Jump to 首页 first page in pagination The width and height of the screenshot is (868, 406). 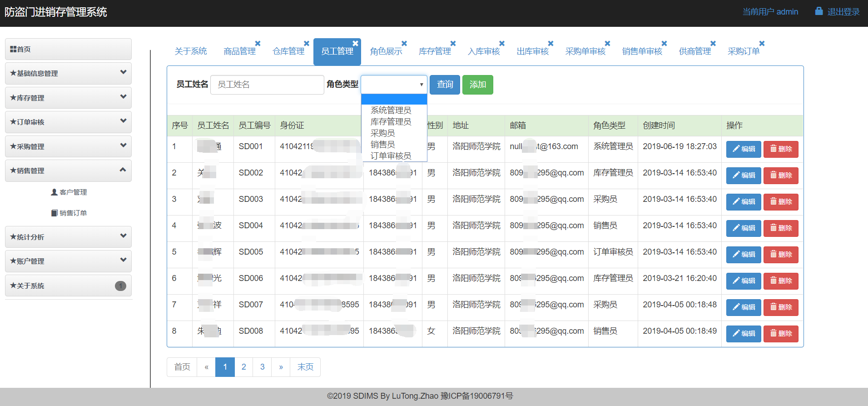click(182, 367)
